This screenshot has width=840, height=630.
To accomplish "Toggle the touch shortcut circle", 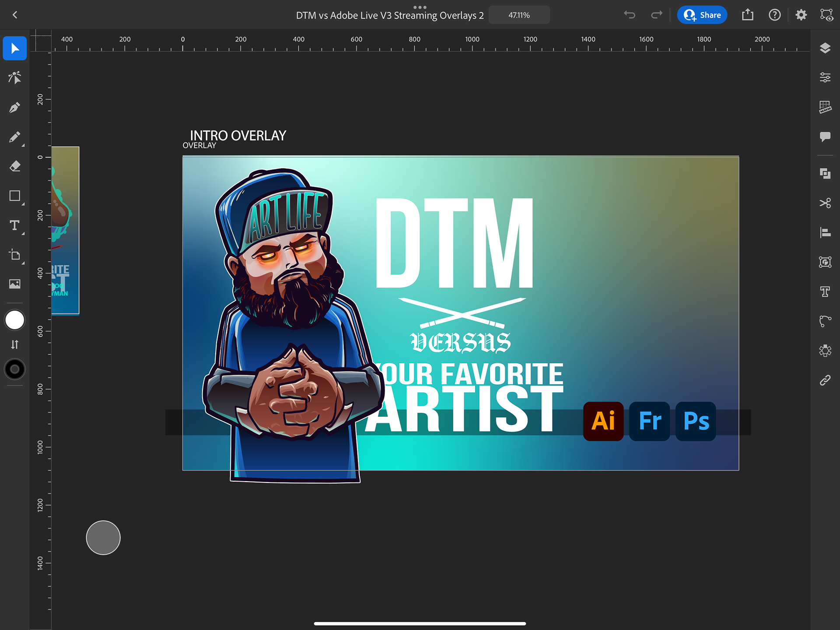I will click(x=103, y=538).
